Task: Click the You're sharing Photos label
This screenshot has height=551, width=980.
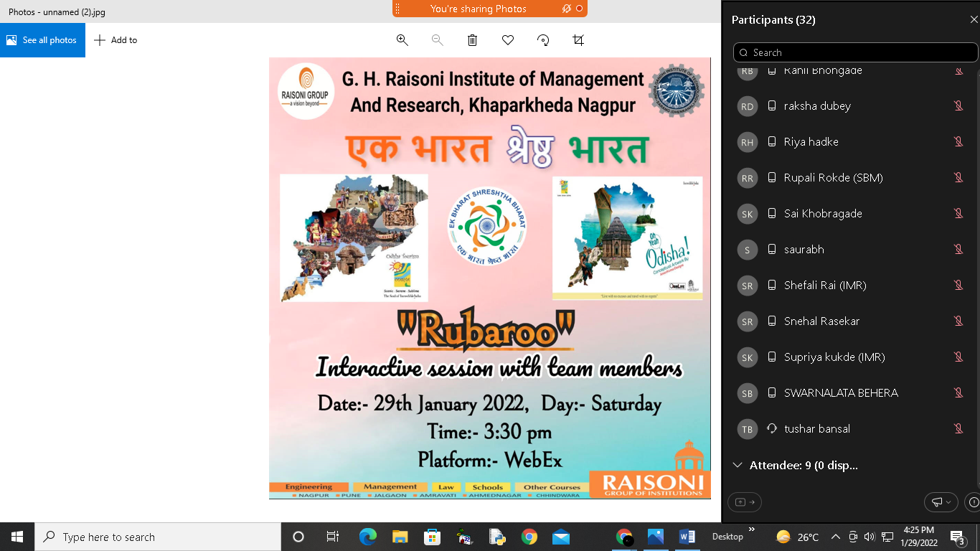Action: pos(479,9)
